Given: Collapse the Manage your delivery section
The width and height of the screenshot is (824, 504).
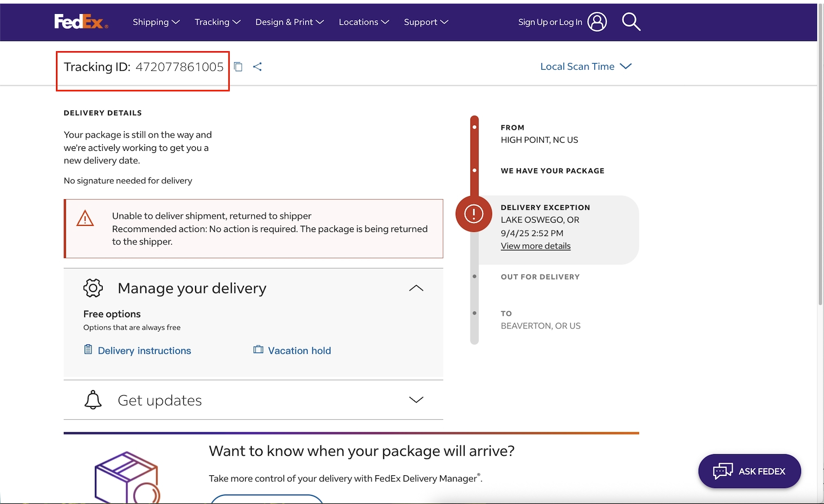Looking at the screenshot, I should pyautogui.click(x=416, y=288).
